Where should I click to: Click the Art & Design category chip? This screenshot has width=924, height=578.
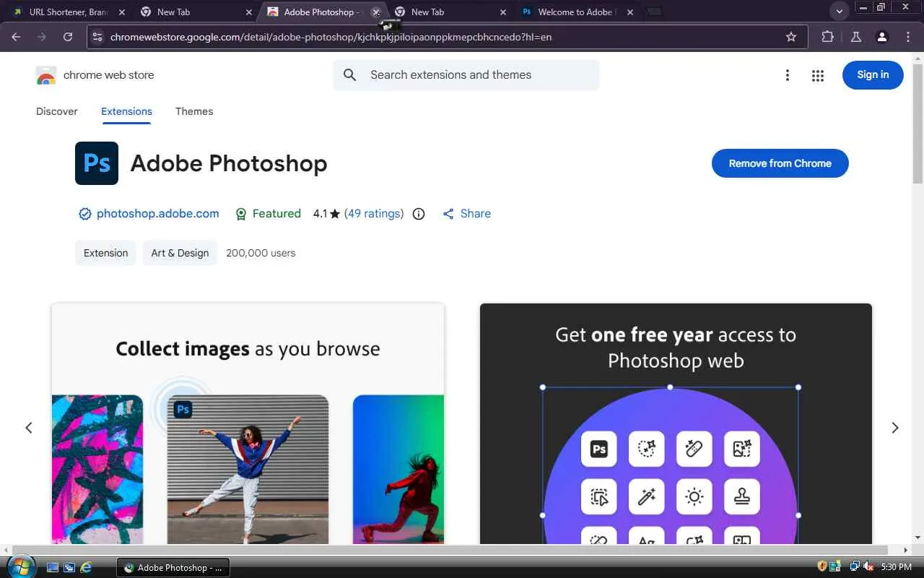point(180,253)
